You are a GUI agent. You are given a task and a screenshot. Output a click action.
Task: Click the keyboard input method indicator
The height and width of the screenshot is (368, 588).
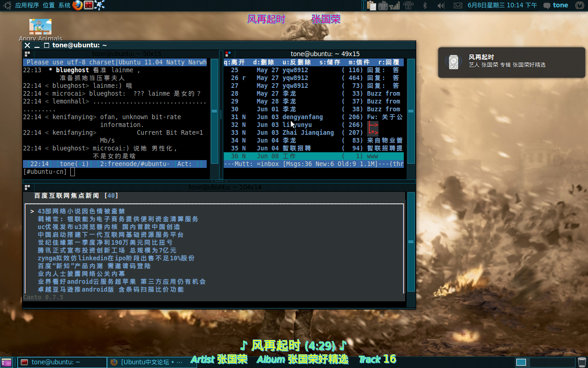point(383,6)
